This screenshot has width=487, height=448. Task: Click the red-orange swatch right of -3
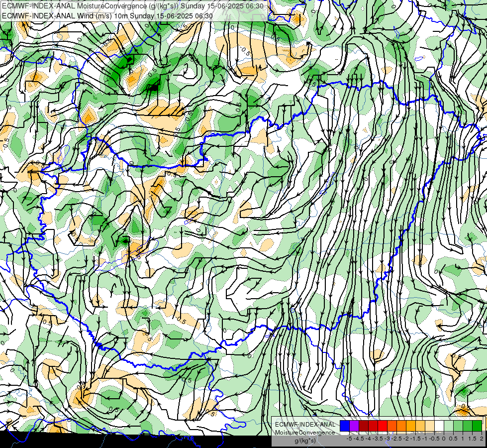point(392,426)
